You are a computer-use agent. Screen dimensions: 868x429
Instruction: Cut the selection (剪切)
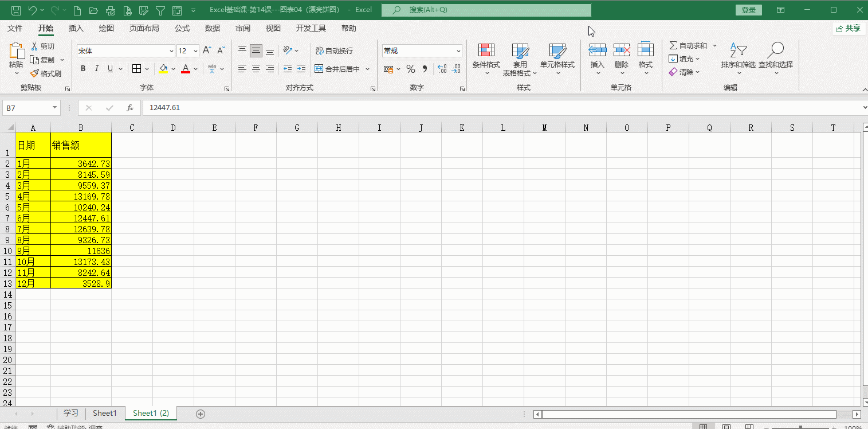[x=43, y=46]
